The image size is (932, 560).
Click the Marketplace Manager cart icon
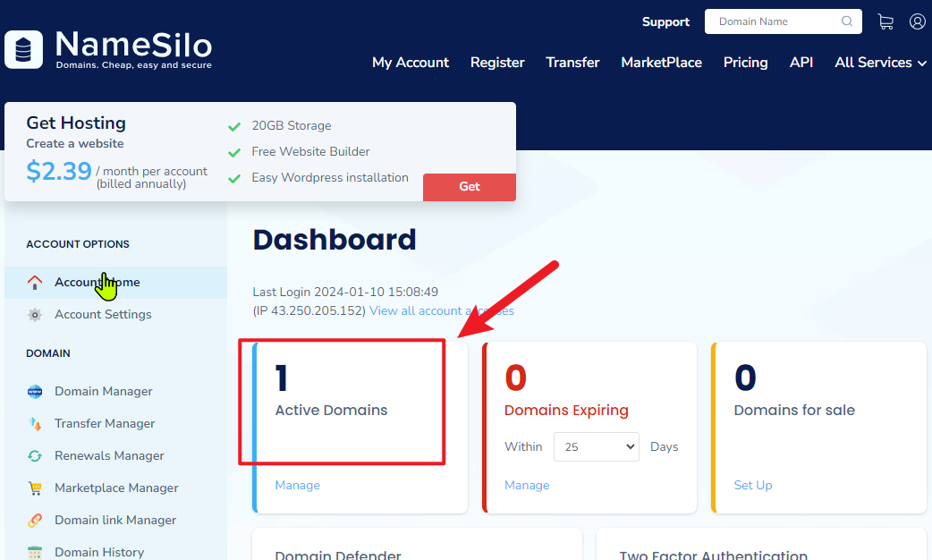[x=35, y=488]
